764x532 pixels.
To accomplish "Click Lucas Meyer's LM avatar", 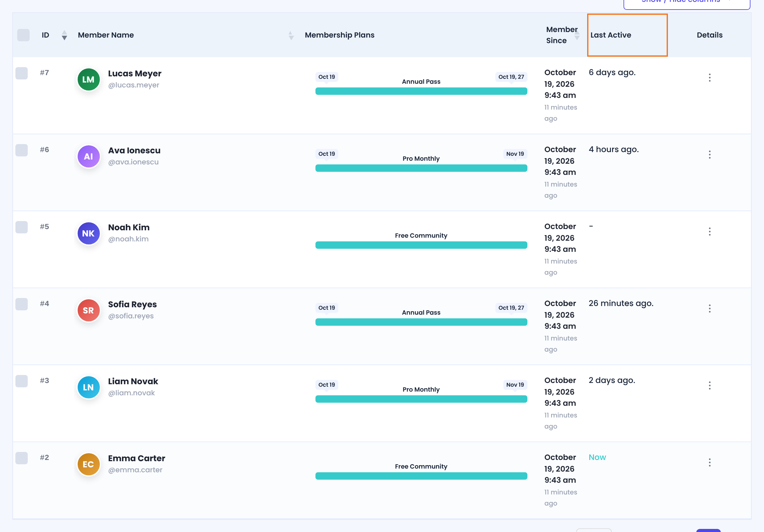I will (88, 79).
